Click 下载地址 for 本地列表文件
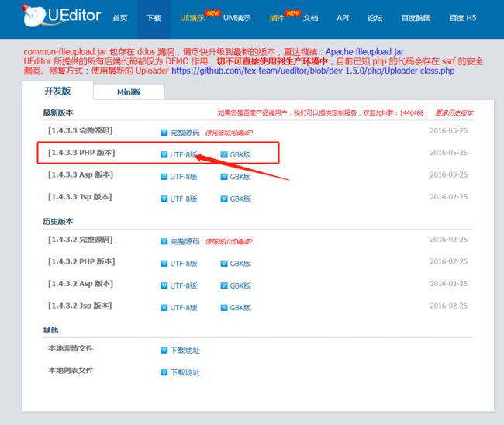This screenshot has height=425, width=504. [x=185, y=372]
